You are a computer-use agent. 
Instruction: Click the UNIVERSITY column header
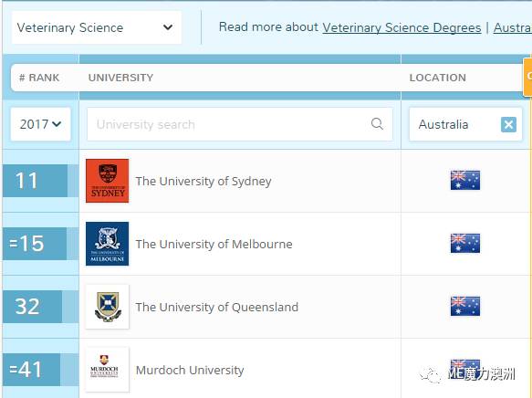(x=120, y=78)
